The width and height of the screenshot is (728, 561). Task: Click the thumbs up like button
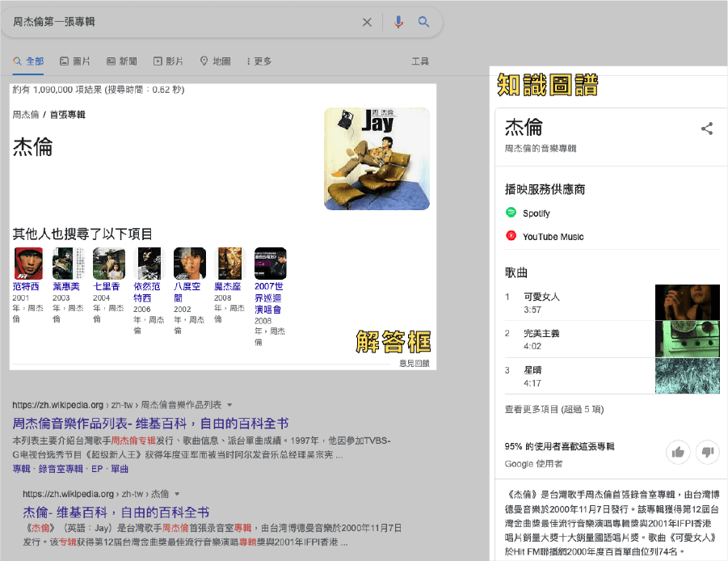pos(678,451)
